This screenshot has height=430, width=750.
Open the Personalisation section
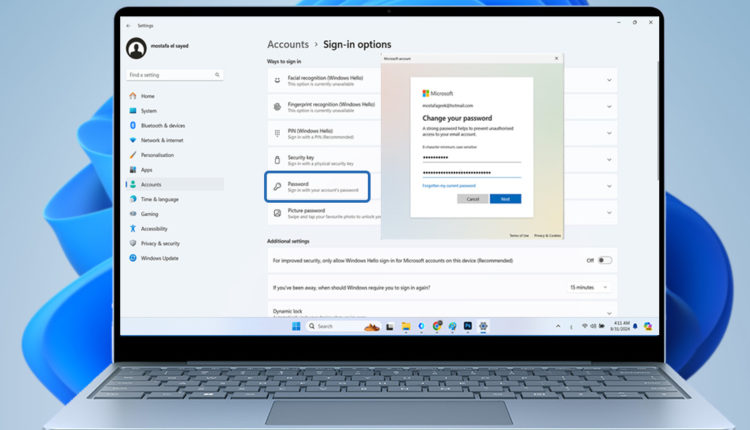click(x=157, y=155)
